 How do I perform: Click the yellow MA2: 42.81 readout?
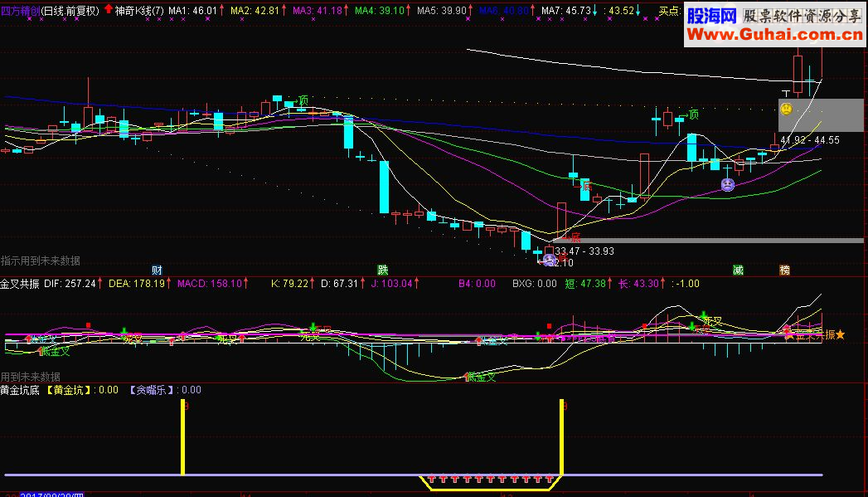tap(255, 11)
